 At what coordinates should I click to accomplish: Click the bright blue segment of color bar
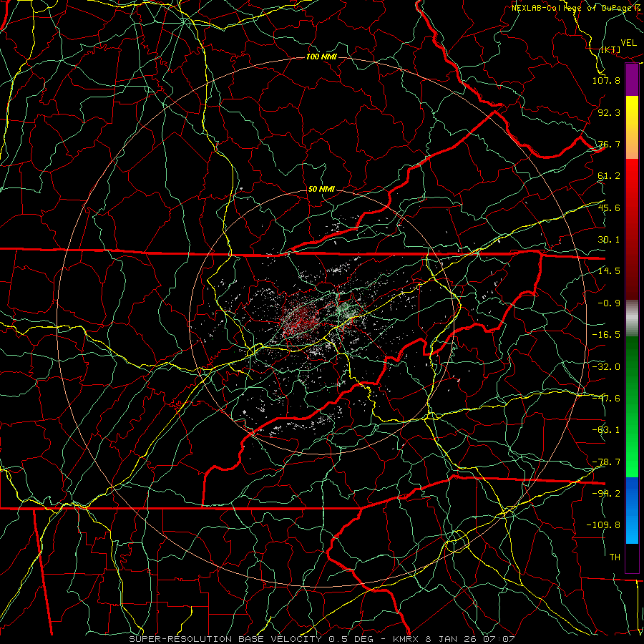[x=632, y=510]
